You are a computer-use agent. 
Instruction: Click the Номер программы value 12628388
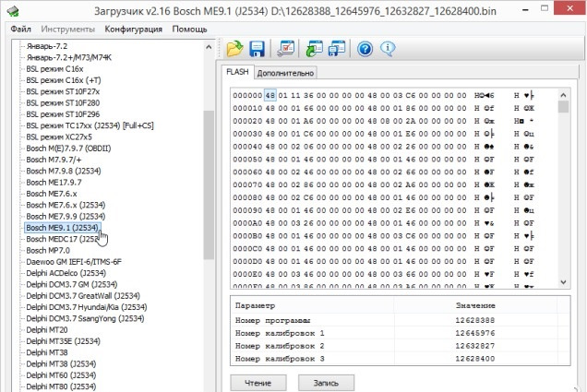pos(474,321)
